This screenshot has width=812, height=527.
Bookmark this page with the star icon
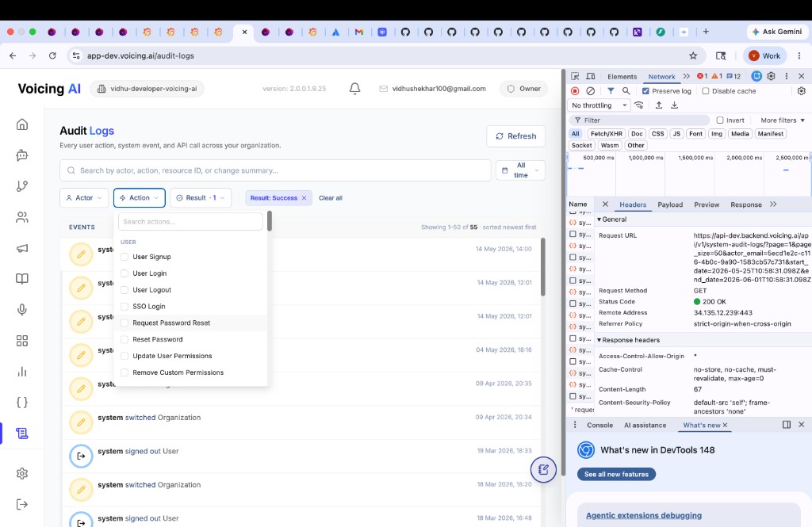pos(693,55)
